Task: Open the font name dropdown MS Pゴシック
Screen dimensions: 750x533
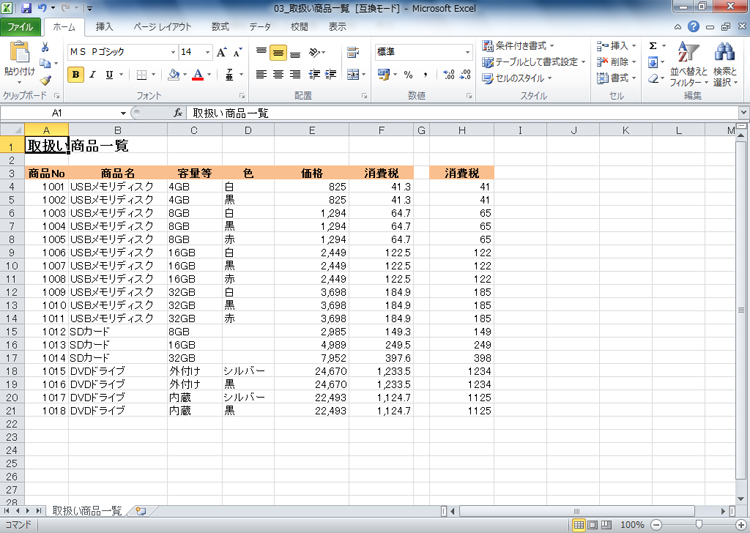Action: coord(174,52)
